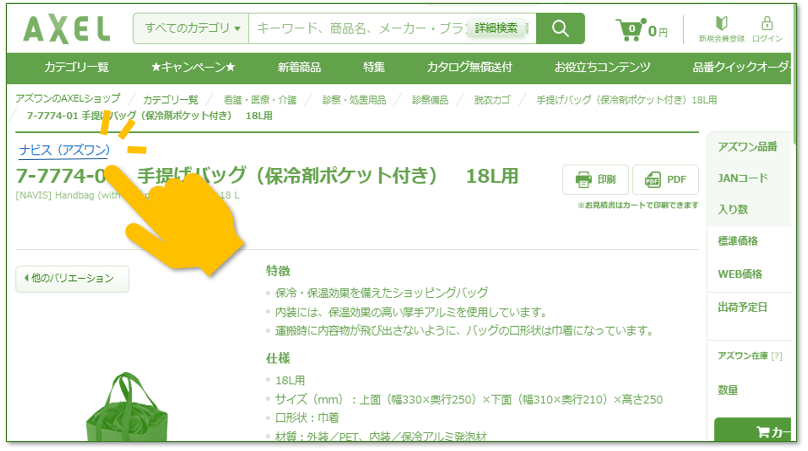Image resolution: width=808 pixels, height=451 pixels.
Task: Click the 印刷 print button
Action: tap(595, 179)
